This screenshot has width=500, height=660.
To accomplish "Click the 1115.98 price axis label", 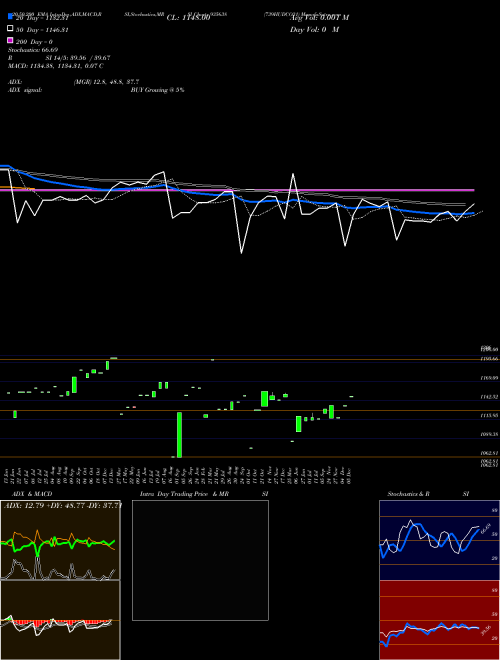I will coord(489,415).
